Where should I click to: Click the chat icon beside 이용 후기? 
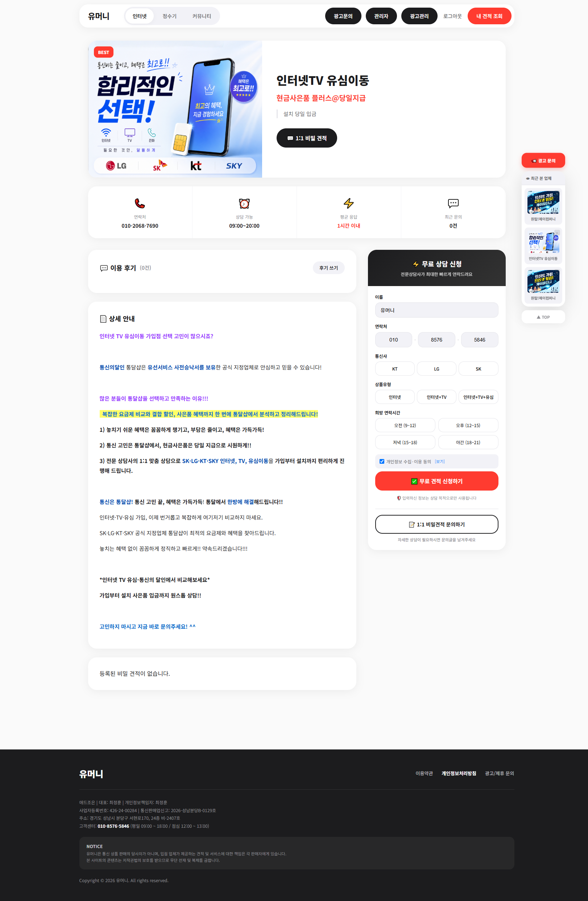(x=104, y=268)
